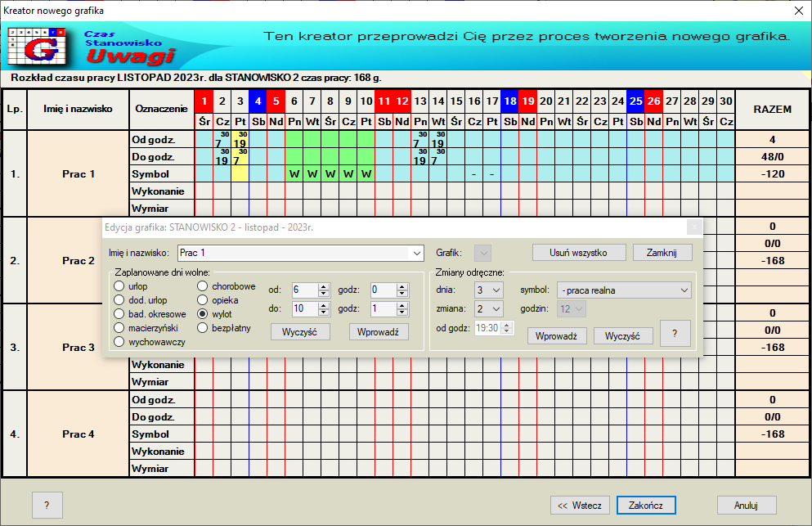Viewport: 812px width, 526px height.
Task: Click the help question mark button bottom-left
Action: click(x=47, y=505)
